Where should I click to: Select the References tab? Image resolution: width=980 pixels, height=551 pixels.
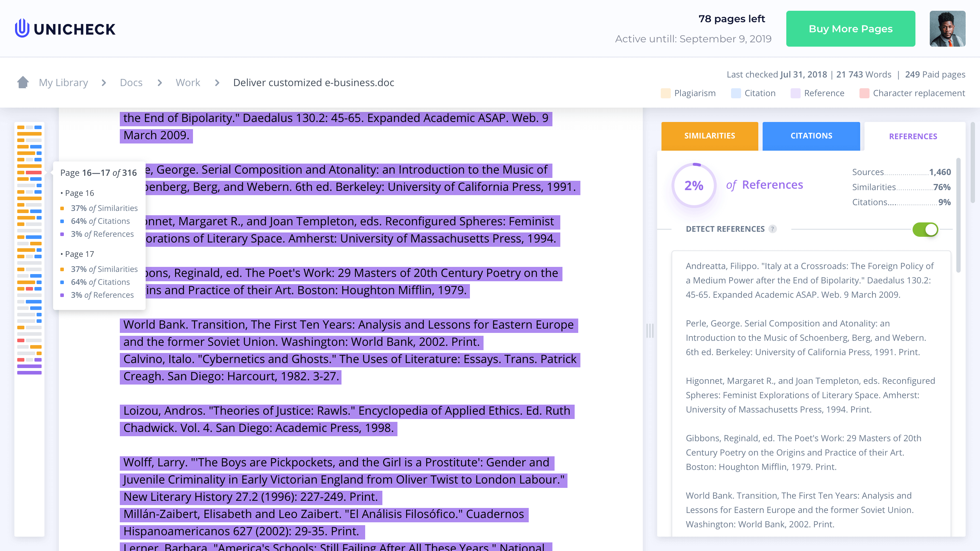(913, 136)
